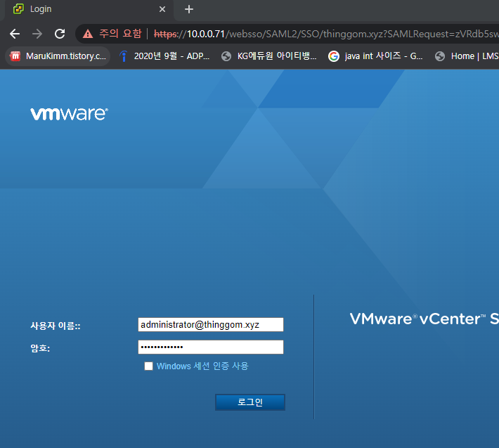Open the java int 사이즈 Google bookmark
499x448 pixels.
[375, 56]
